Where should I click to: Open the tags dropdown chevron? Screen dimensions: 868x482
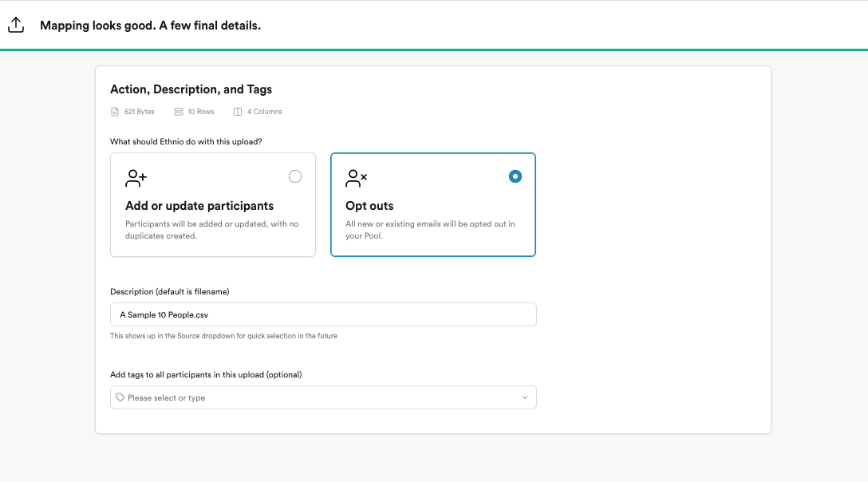525,397
